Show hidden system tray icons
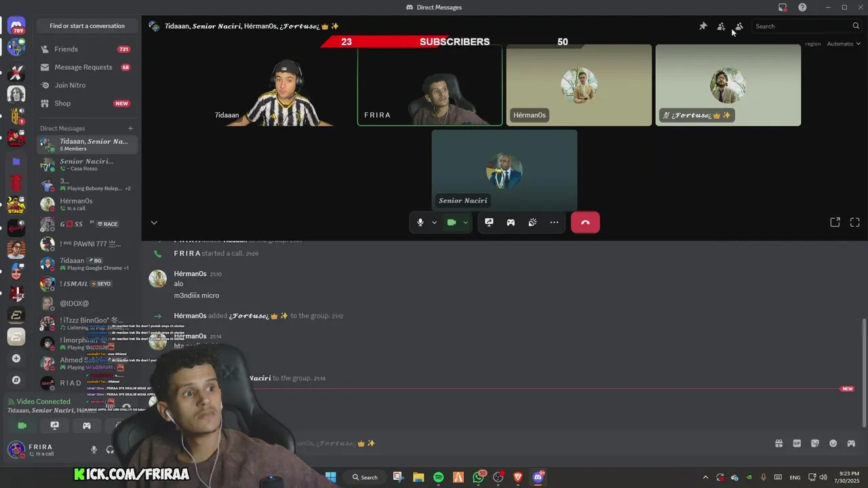The width and height of the screenshot is (868, 488). [x=705, y=477]
